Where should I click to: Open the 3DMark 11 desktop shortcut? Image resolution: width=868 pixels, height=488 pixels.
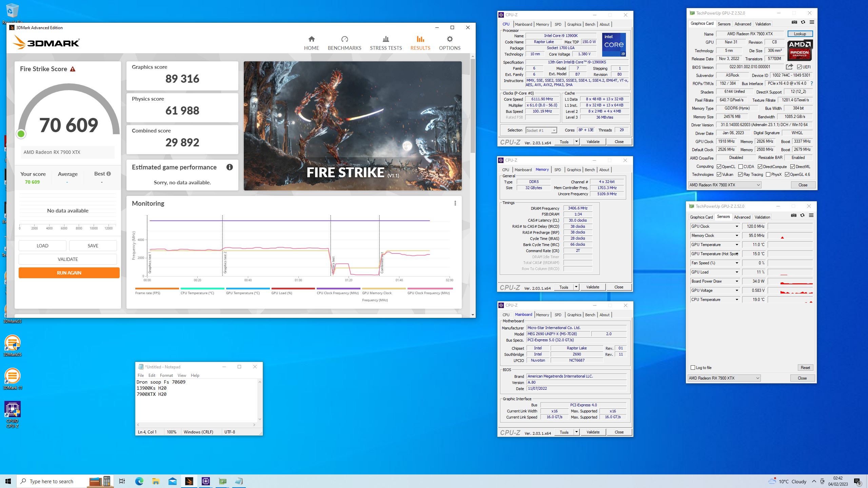coord(12,379)
